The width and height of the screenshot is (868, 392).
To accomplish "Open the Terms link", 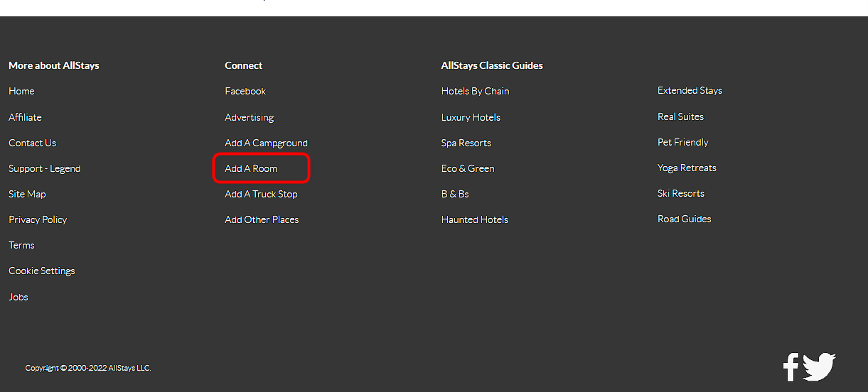I will click(x=21, y=245).
